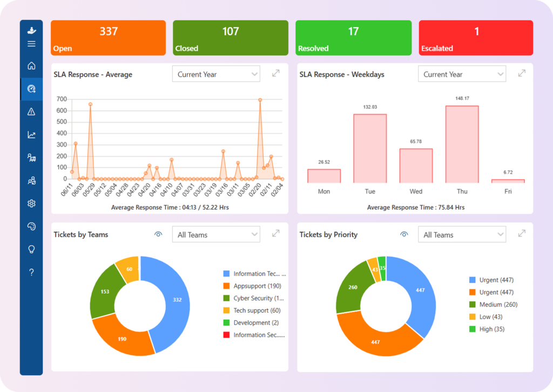553x392 pixels.
Task: Toggle Appsupport (190) legend entry
Action: click(x=252, y=286)
